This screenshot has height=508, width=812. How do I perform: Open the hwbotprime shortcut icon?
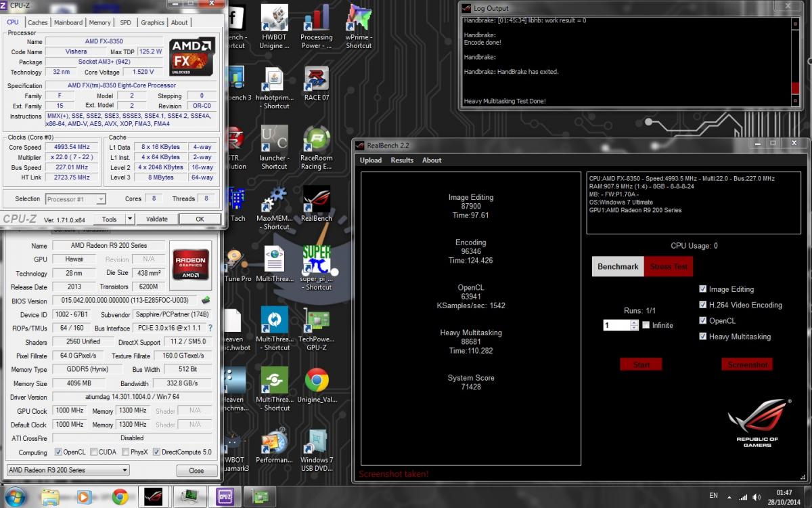274,89
